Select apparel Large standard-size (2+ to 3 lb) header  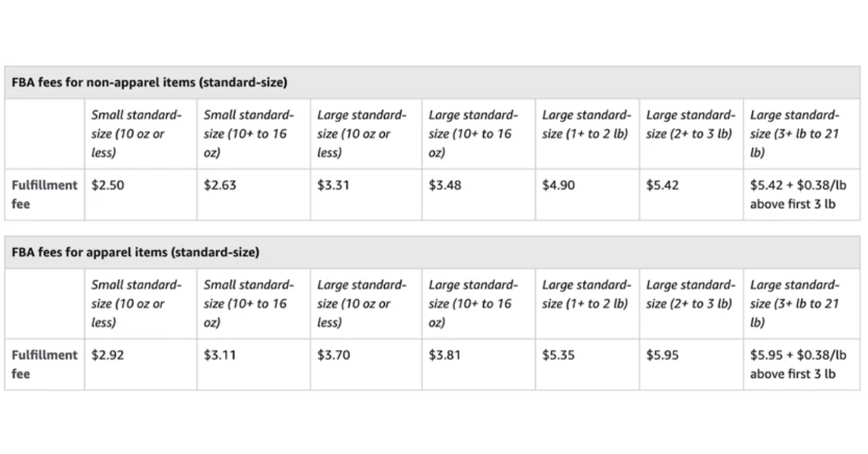click(x=690, y=294)
